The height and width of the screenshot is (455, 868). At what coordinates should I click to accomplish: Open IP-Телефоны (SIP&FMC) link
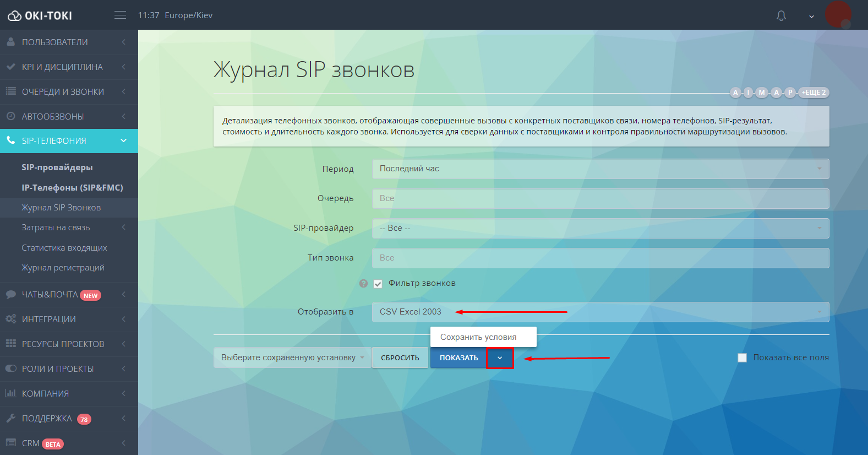[x=72, y=188]
